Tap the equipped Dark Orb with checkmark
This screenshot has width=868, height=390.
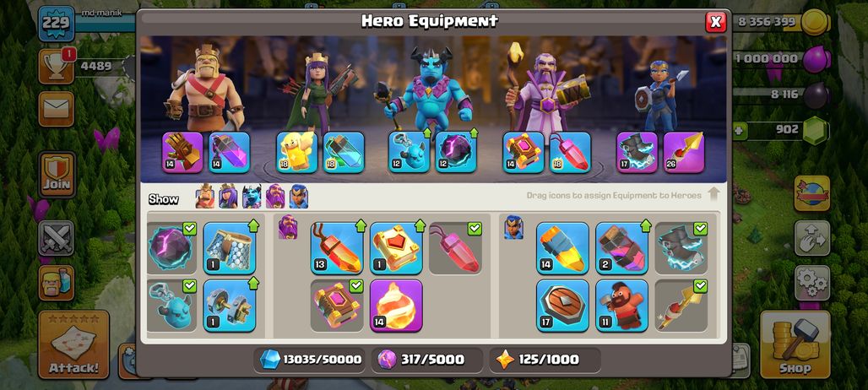pyautogui.click(x=171, y=248)
